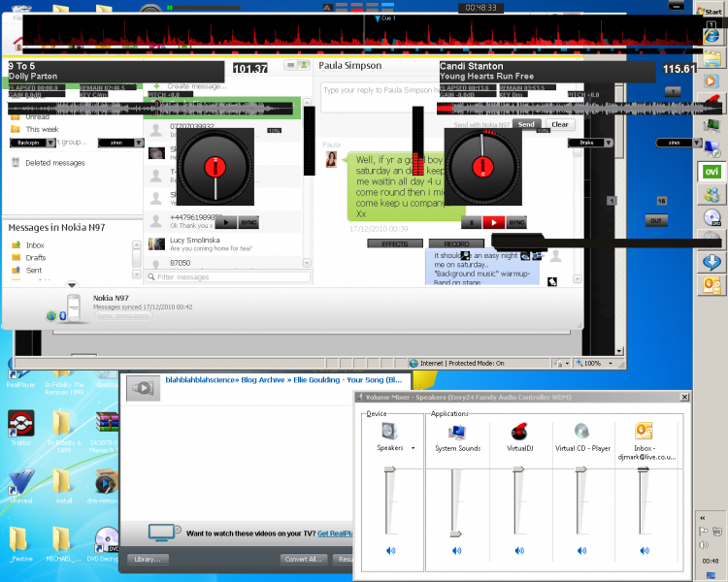Open the Brake effect dropdown on right deck
This screenshot has height=582, width=728.
(x=590, y=143)
